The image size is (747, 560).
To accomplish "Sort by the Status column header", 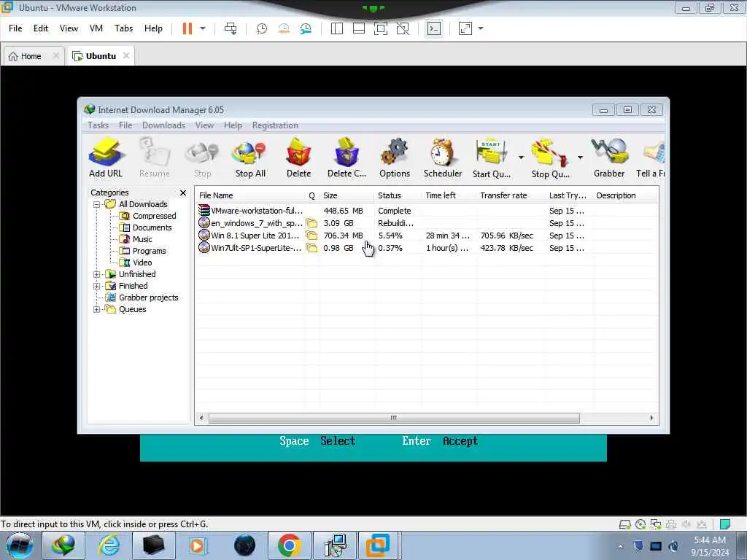I will coord(398,195).
